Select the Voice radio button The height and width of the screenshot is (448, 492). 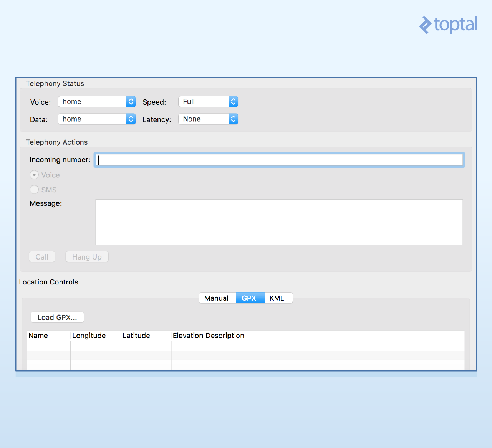click(34, 175)
